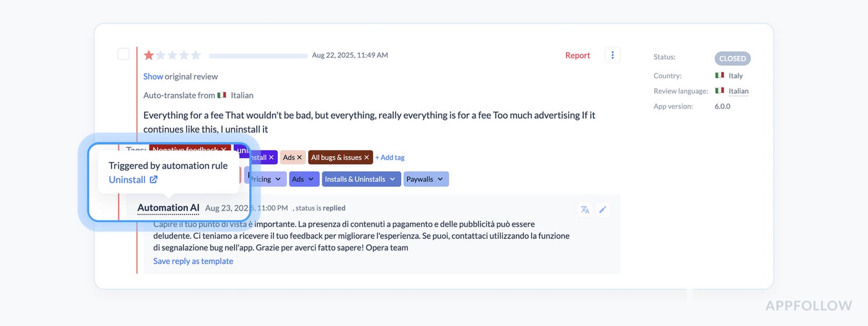Remove the Ads tag with its X
Viewport: 868px width, 326px height.
pos(299,158)
